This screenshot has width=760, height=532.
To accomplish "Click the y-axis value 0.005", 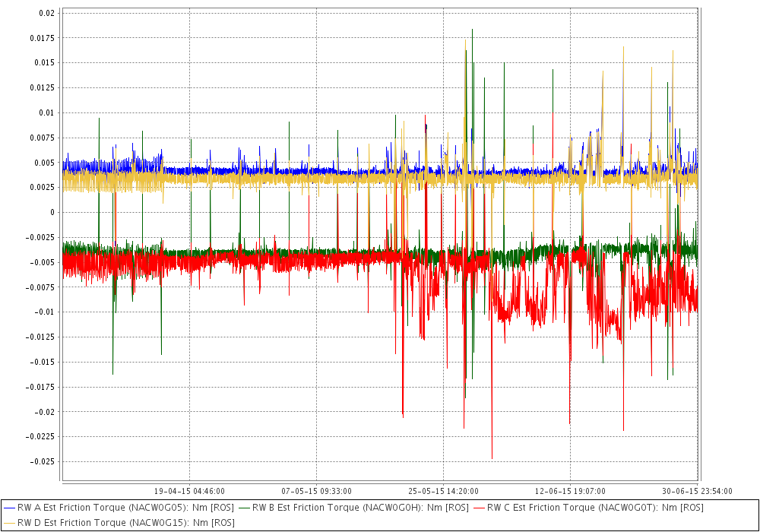I will point(45,163).
